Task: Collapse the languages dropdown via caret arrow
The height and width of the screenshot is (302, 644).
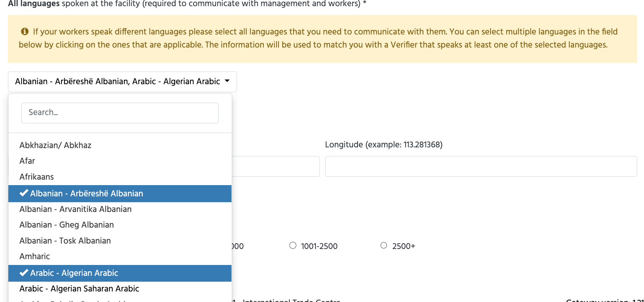Action: pyautogui.click(x=227, y=81)
